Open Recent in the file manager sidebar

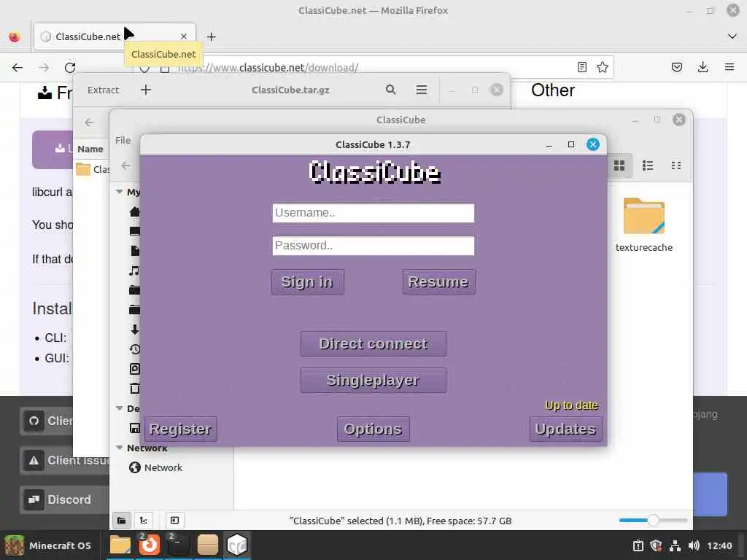point(135,349)
